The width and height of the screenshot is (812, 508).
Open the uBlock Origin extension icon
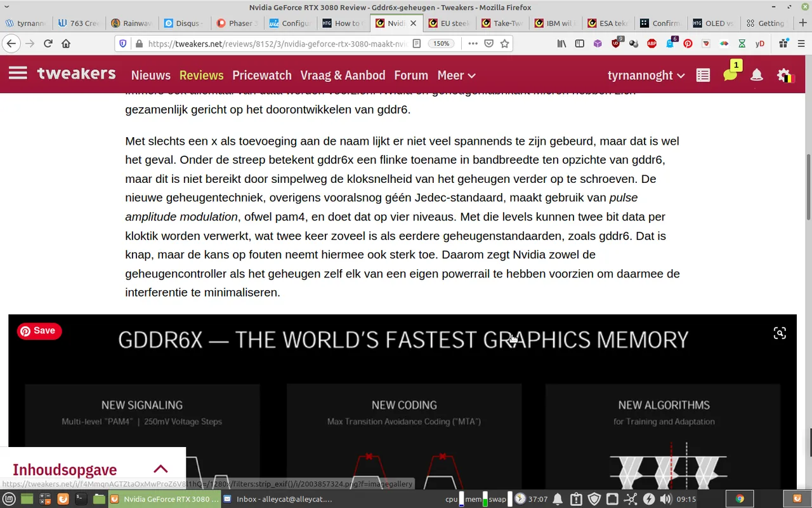617,43
